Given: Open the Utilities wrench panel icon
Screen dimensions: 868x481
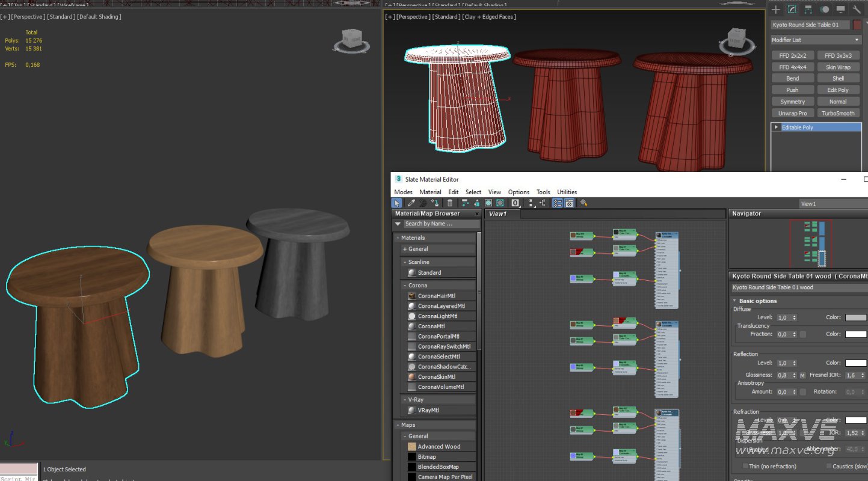Looking at the screenshot, I should point(857,10).
